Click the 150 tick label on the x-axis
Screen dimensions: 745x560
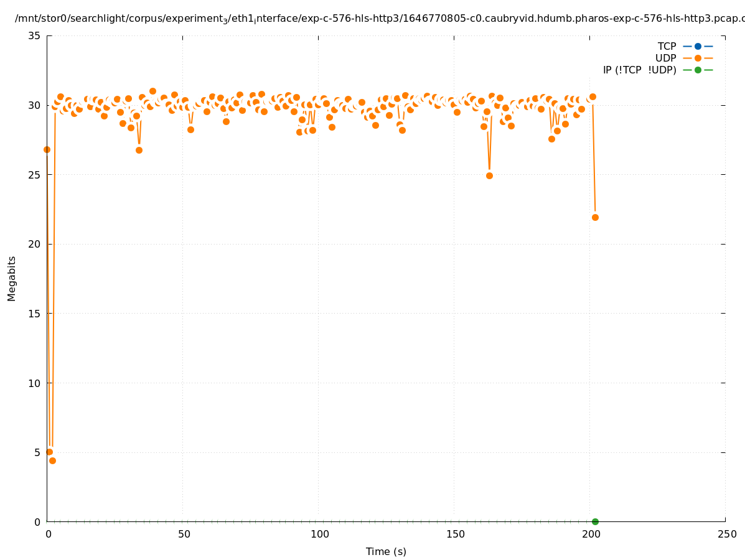[455, 534]
